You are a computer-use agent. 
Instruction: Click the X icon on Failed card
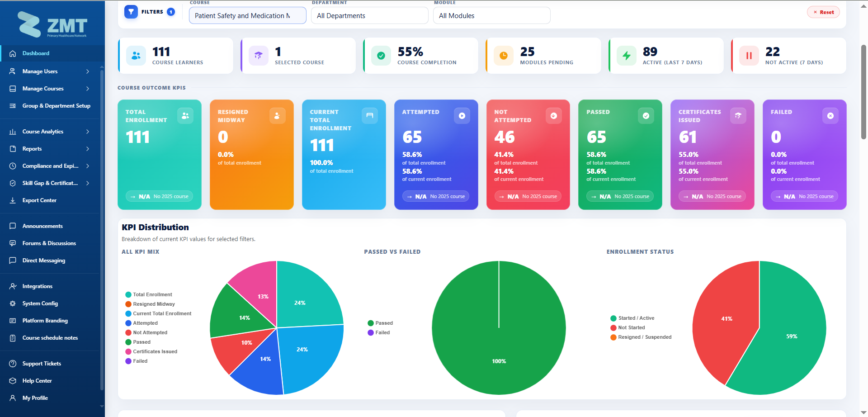tap(830, 116)
